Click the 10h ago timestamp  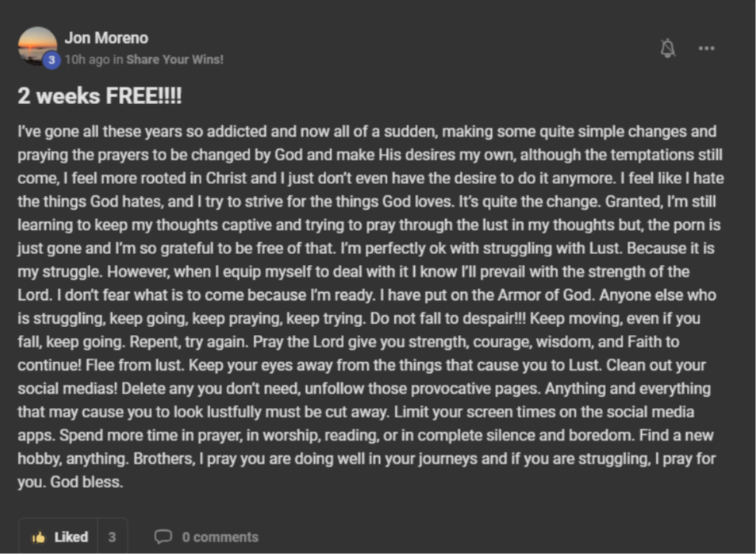(x=87, y=59)
